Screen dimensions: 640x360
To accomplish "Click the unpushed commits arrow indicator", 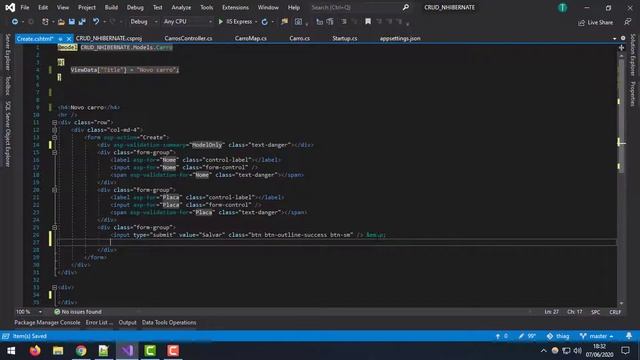I will [x=502, y=336].
